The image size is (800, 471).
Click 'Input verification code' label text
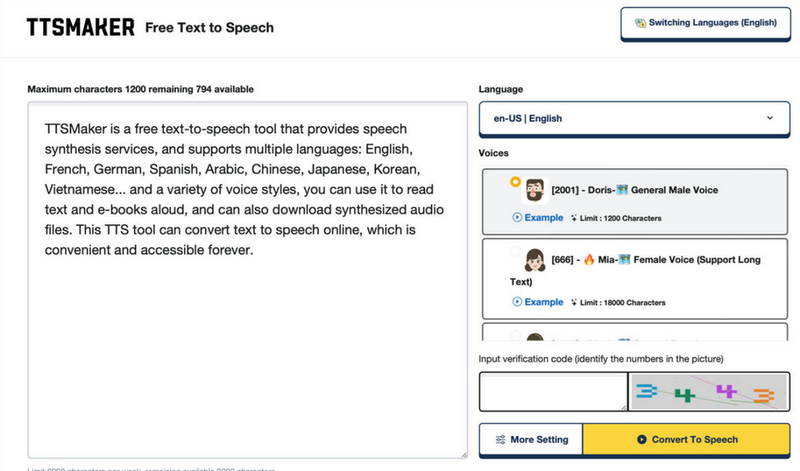click(x=601, y=359)
